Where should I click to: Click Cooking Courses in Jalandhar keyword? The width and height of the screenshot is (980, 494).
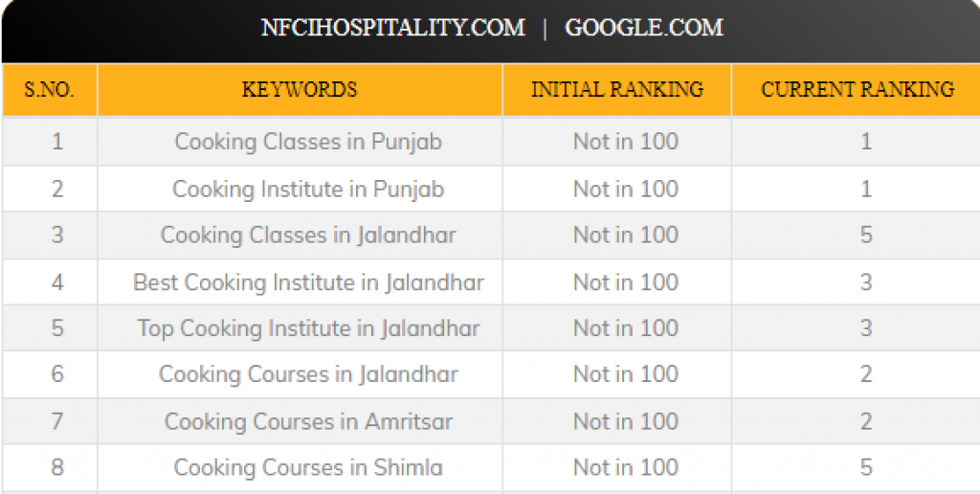(x=308, y=374)
